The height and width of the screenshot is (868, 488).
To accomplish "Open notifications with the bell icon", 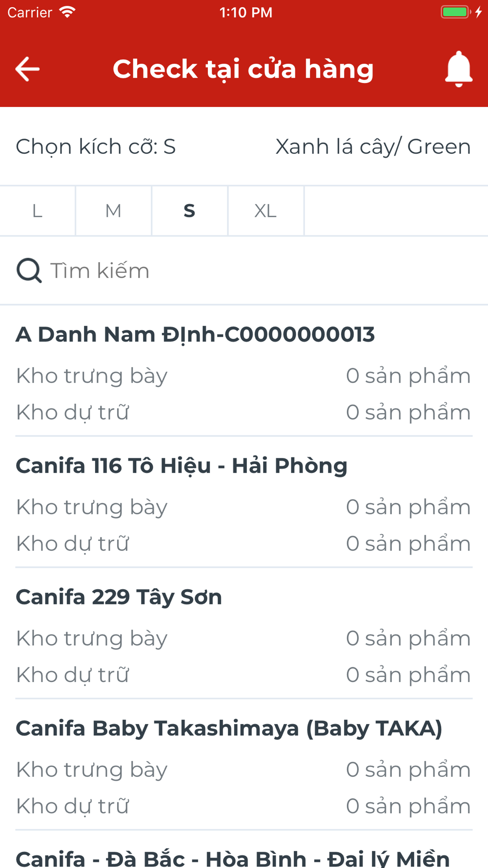I will pyautogui.click(x=459, y=69).
